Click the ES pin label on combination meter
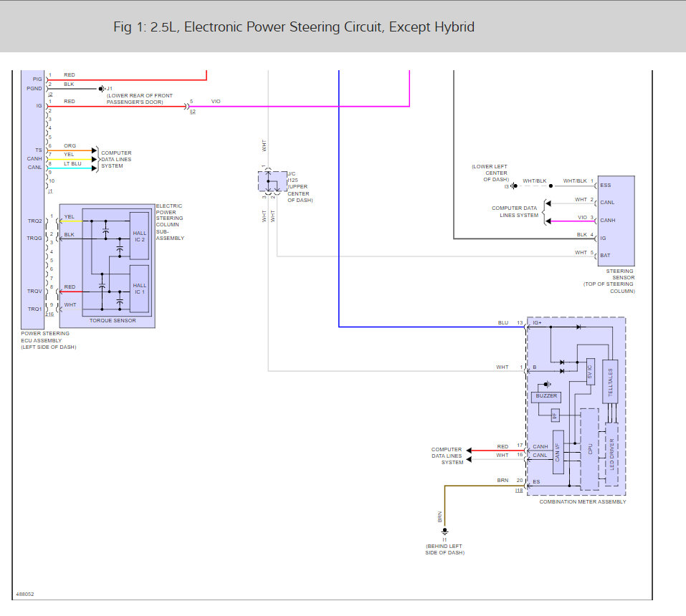Viewport: 686px width, 616px height. [536, 482]
